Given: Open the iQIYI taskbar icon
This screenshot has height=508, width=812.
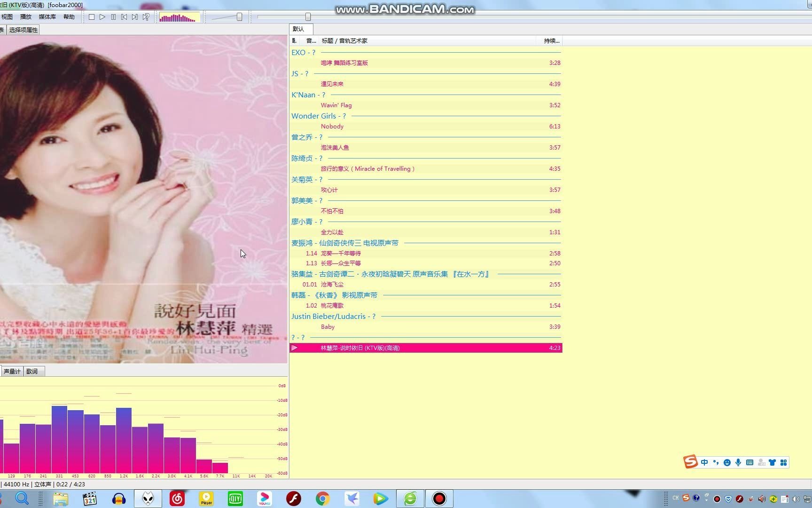Looking at the screenshot, I should click(x=235, y=499).
